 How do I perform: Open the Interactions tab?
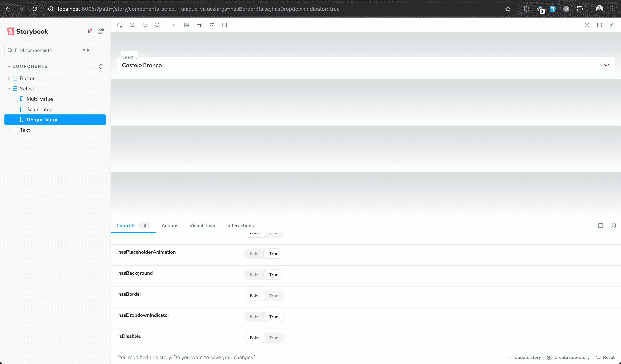click(240, 225)
